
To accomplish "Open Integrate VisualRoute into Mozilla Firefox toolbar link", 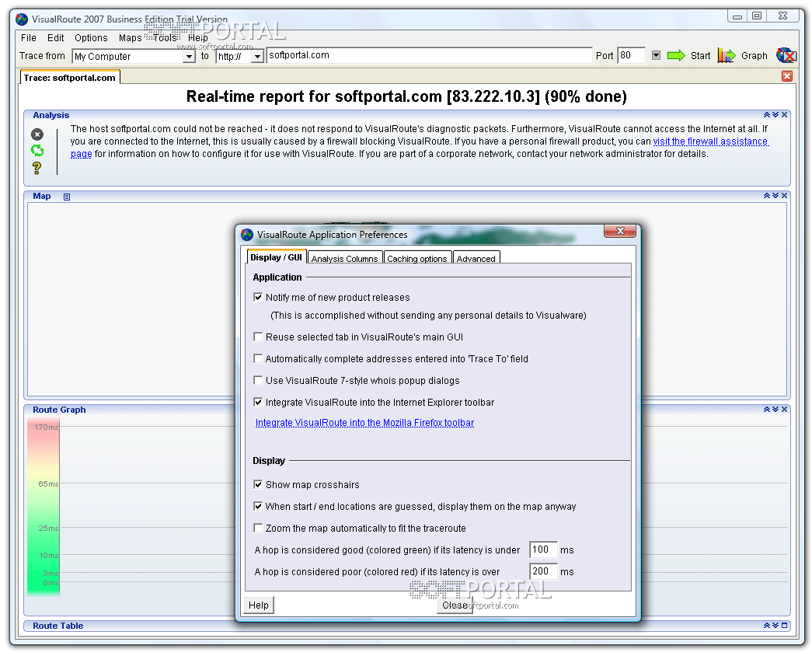I will [x=364, y=423].
